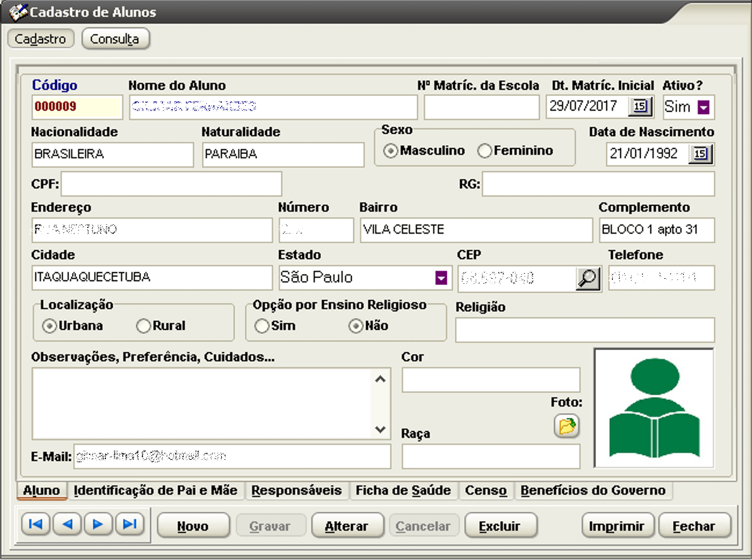Screen dimensions: 752x560
Task: Click the student photo placeholder image
Action: [654, 407]
